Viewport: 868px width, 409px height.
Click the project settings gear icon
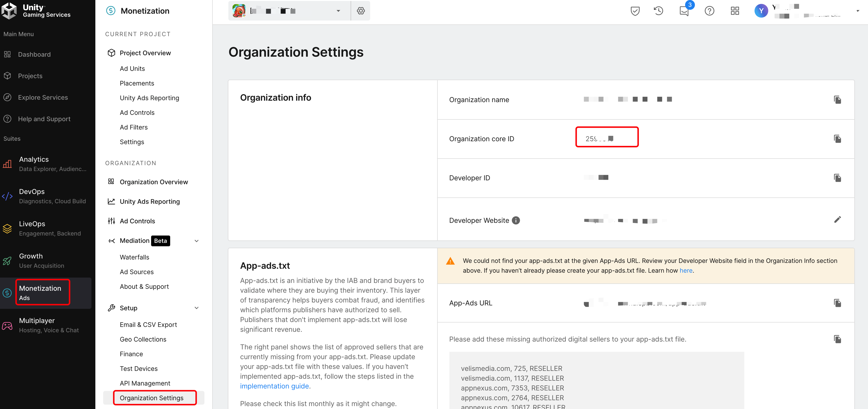[x=361, y=11]
